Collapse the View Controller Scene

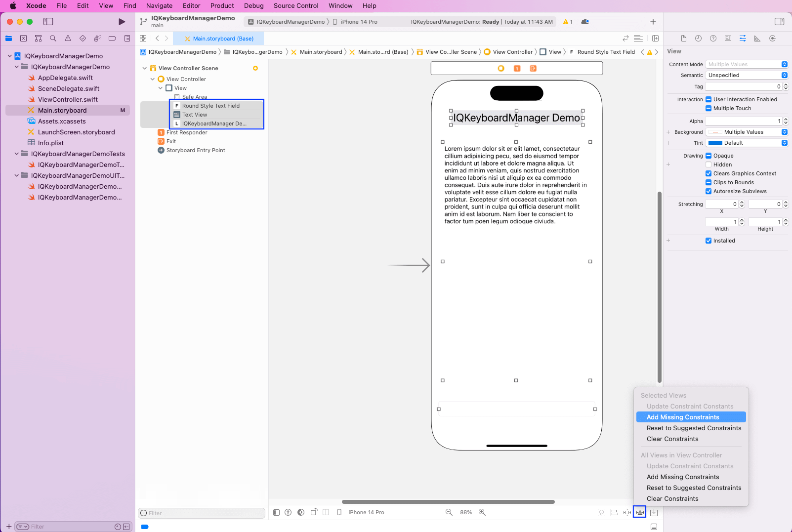144,68
